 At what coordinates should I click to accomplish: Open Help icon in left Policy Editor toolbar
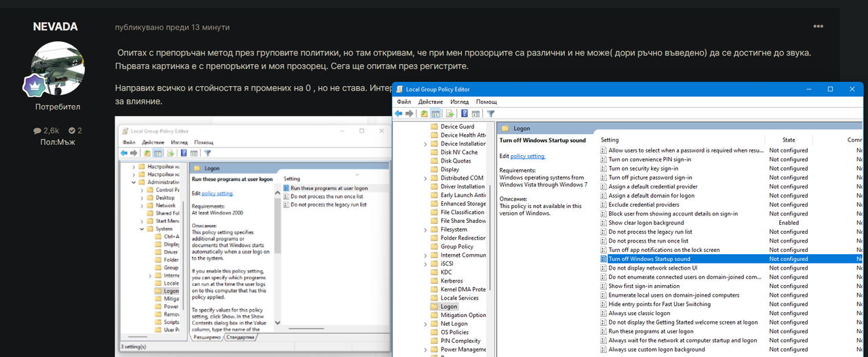pos(184,153)
